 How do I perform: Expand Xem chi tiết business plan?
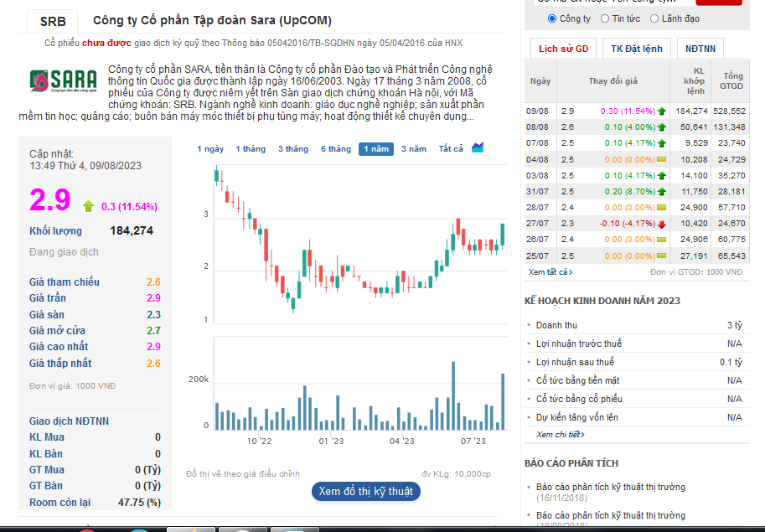[x=560, y=435]
